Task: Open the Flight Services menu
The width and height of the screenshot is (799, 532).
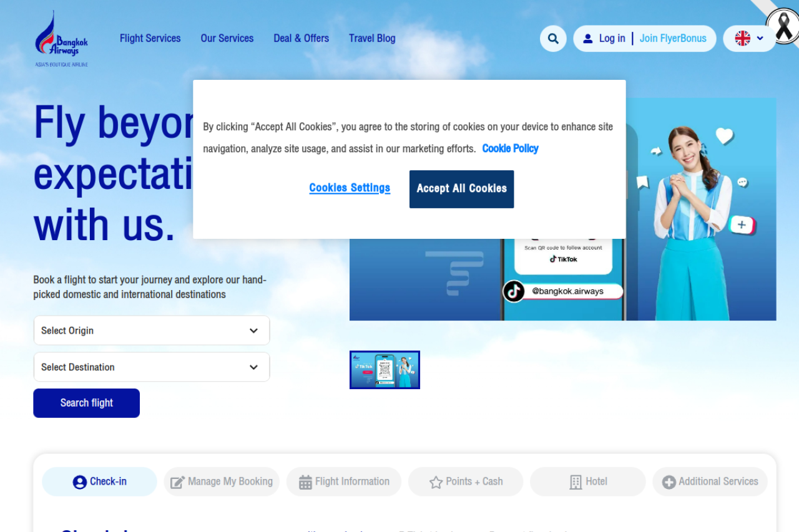Action: pyautogui.click(x=150, y=39)
